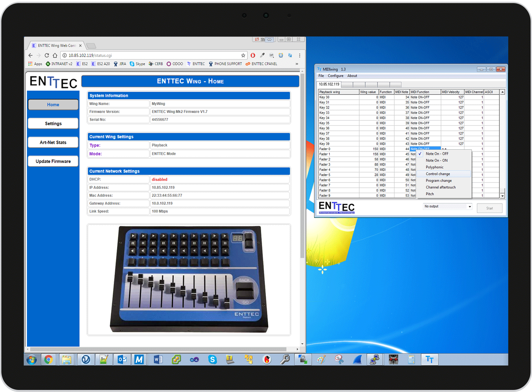The image size is (532, 392).
Task: Go back using the browser back arrow
Action: [30, 55]
